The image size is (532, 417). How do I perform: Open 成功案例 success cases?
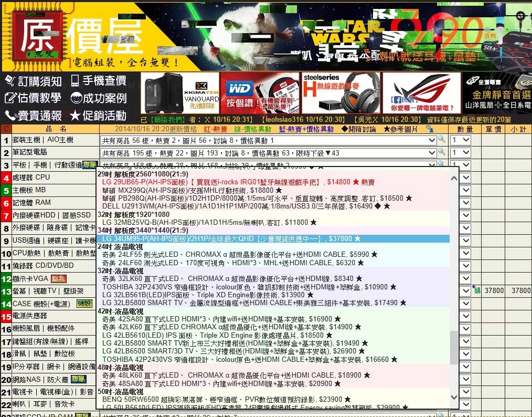[x=99, y=98]
